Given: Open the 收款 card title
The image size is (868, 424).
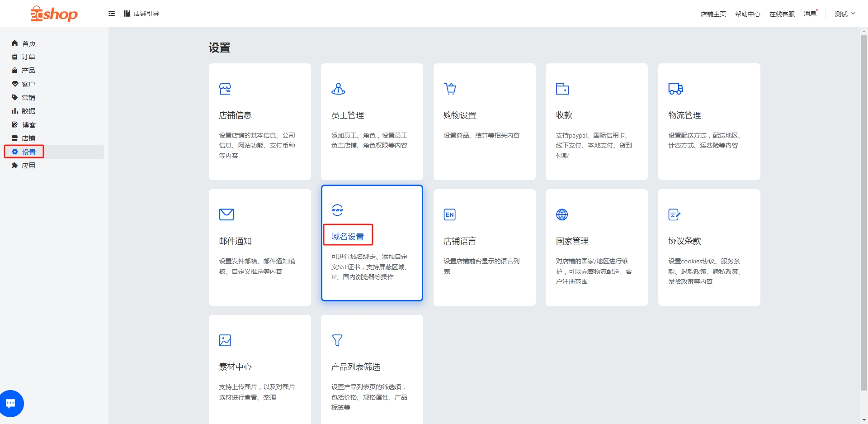Looking at the screenshot, I should [564, 115].
